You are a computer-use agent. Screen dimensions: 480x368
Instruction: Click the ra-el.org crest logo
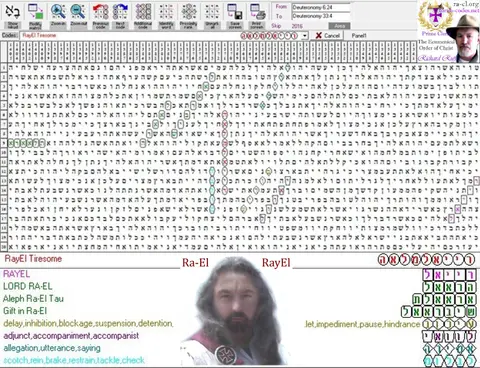click(434, 16)
